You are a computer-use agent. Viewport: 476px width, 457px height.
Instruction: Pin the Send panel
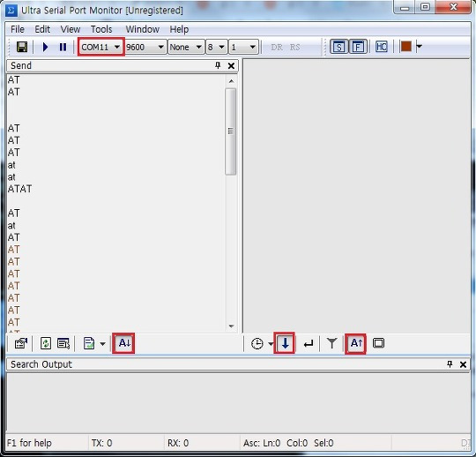tap(218, 65)
